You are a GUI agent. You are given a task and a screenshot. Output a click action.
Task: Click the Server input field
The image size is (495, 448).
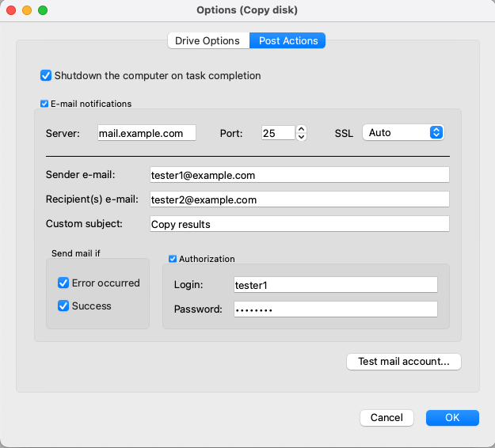click(x=147, y=133)
